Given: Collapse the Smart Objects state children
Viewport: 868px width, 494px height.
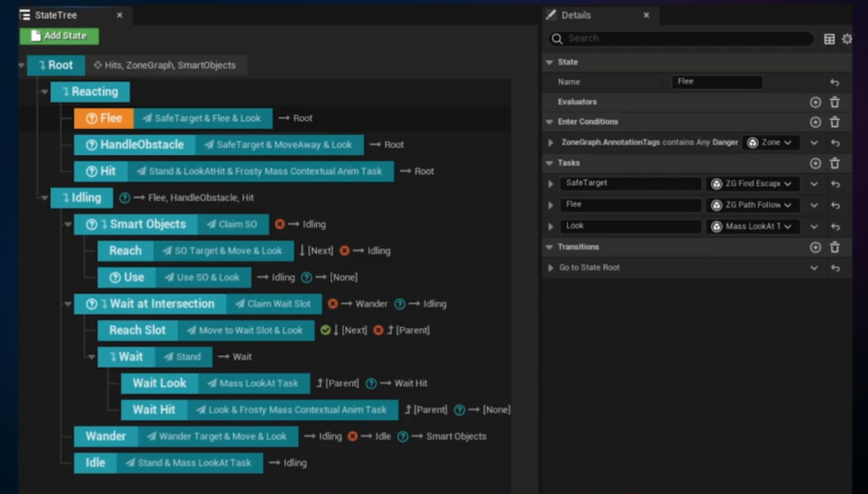Looking at the screenshot, I should (x=68, y=225).
